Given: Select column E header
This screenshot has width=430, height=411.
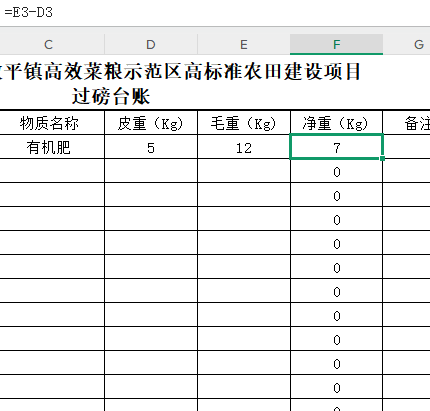Looking at the screenshot, I should (x=244, y=44).
